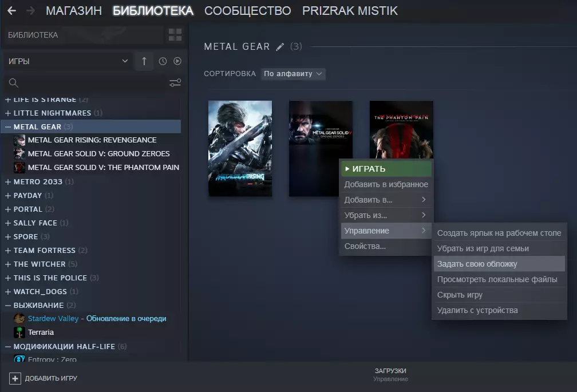The width and height of the screenshot is (577, 392).
Task: Edit the METAL GEAR collection name with the pencil
Action: 280,47
